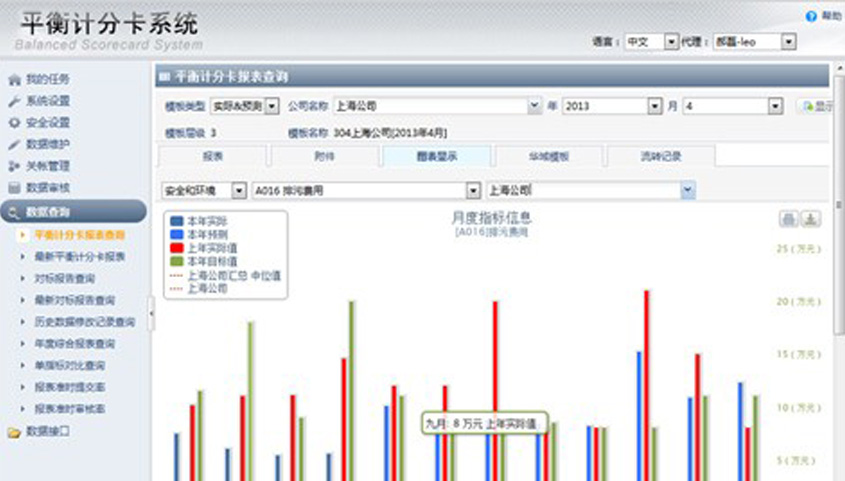Click the 显示 button
Viewport: 845px width, 481px height.
coord(818,106)
